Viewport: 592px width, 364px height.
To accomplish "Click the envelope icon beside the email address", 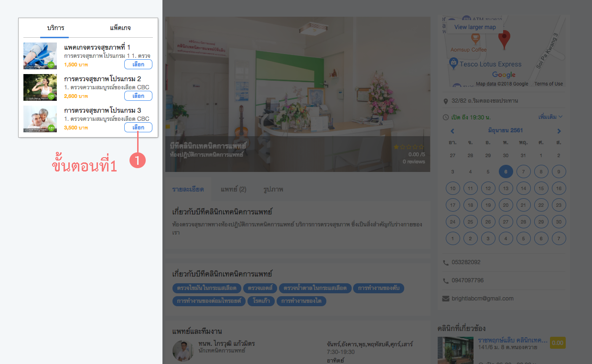I will click(x=446, y=299).
